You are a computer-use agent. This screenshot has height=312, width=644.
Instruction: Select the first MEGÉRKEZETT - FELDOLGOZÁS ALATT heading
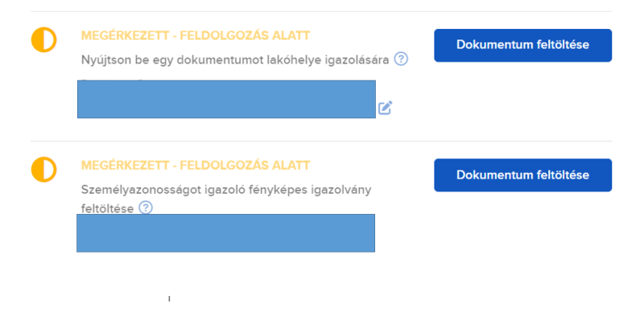196,35
